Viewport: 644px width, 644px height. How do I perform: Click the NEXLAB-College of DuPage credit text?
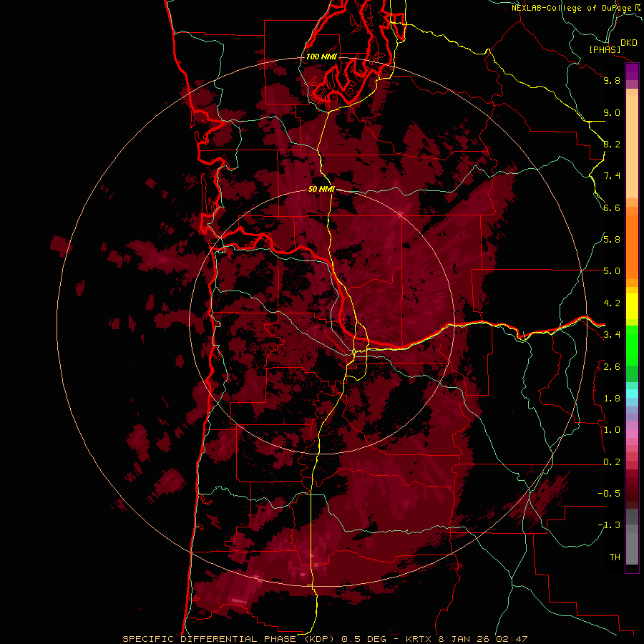pos(572,8)
